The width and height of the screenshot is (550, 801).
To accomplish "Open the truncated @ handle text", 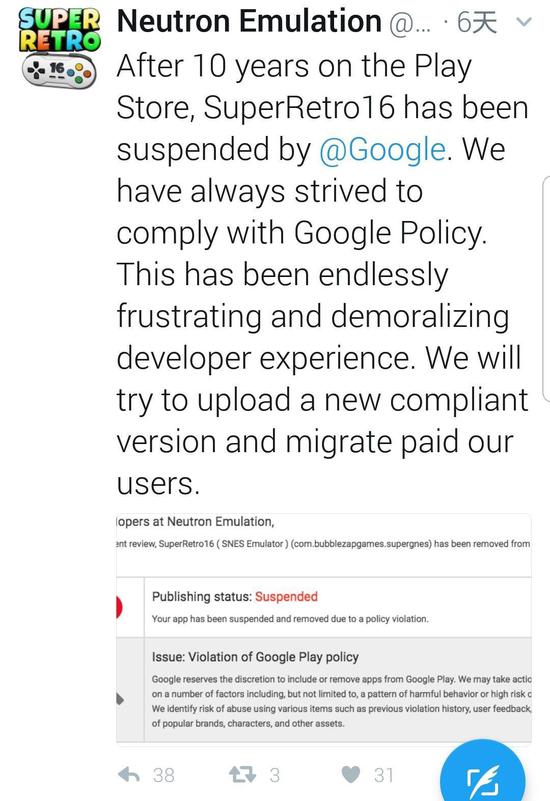I will pos(410,24).
